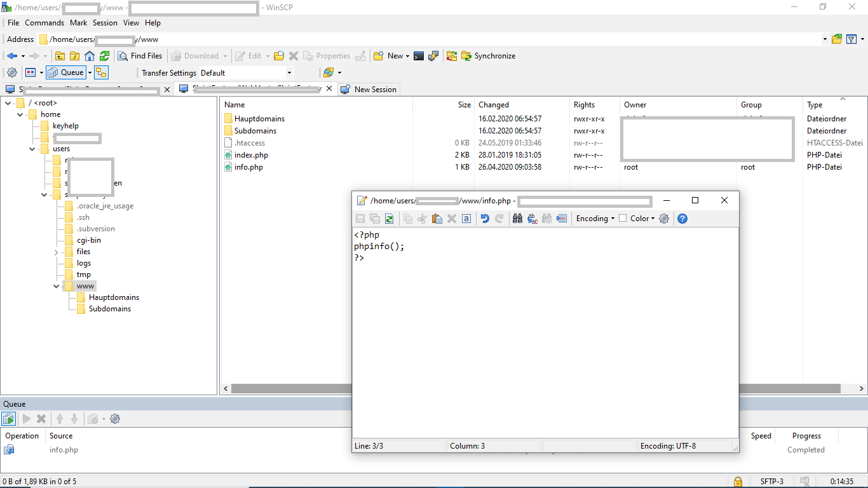Reload info.php file in editor
The image size is (868, 488).
389,219
